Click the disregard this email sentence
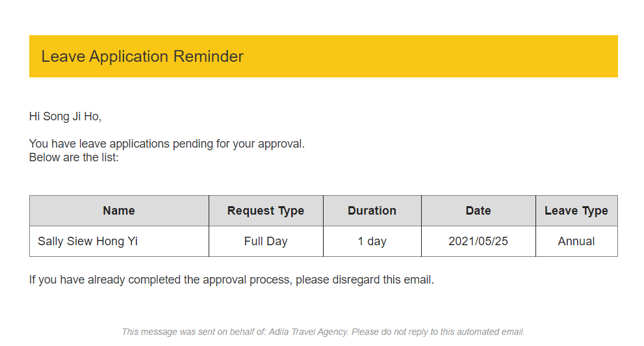 (x=231, y=280)
